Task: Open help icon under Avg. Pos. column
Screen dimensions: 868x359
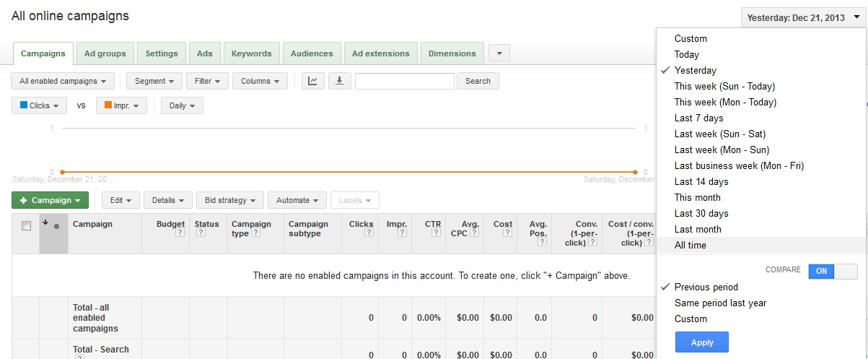Action: (x=542, y=242)
